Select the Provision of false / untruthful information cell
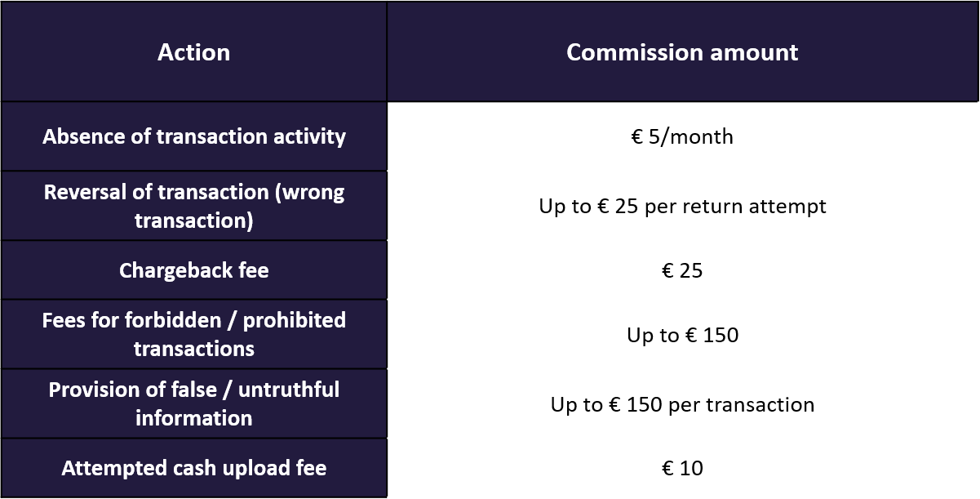This screenshot has width=980, height=499. coord(193,403)
